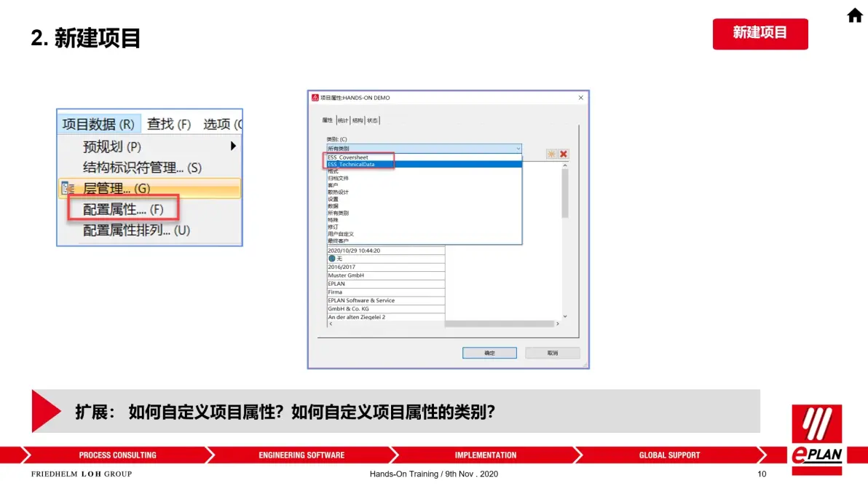Click the vertical scrollbar up arrow

[564, 165]
